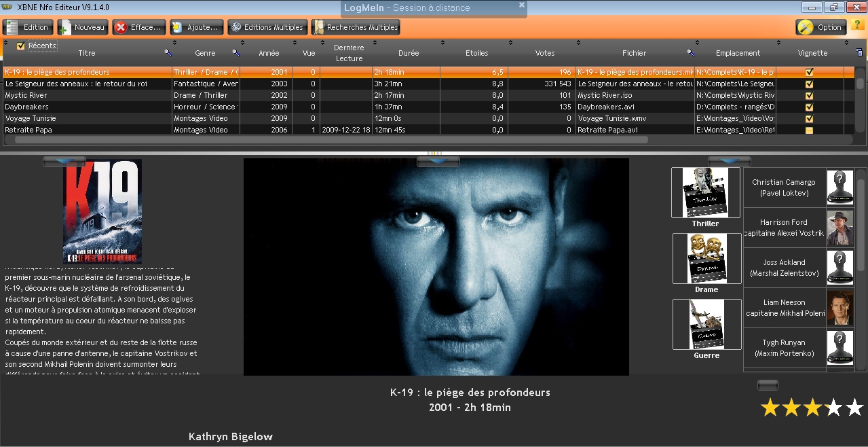Toggle Vignette checkbox for Voyage Tunisie
Screen dimensions: 868x447
(809, 118)
